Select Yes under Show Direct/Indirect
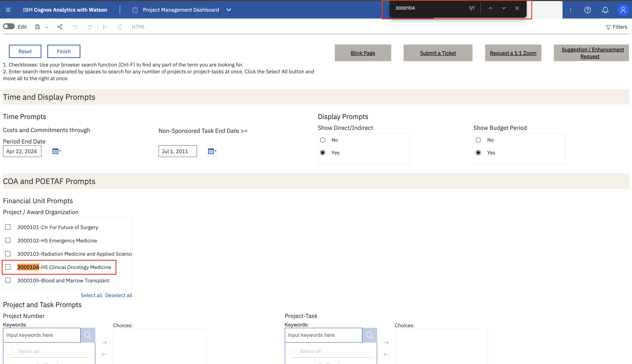 tap(323, 152)
